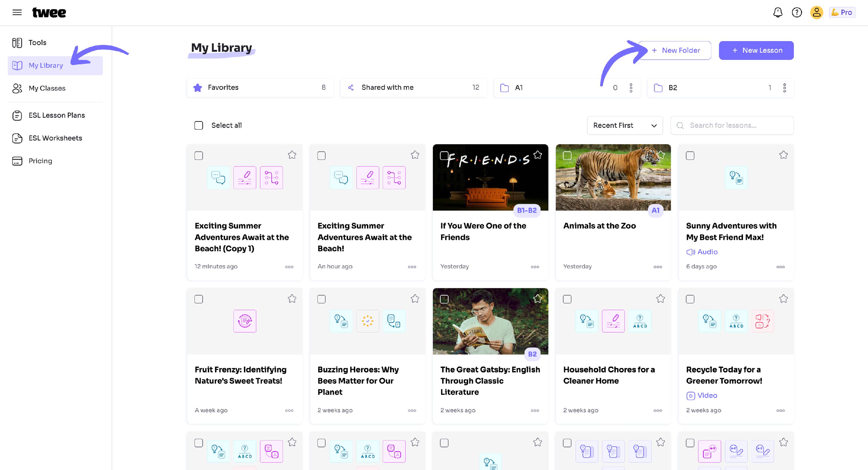Select checkbox on If You Were One of the Friends

pos(444,156)
